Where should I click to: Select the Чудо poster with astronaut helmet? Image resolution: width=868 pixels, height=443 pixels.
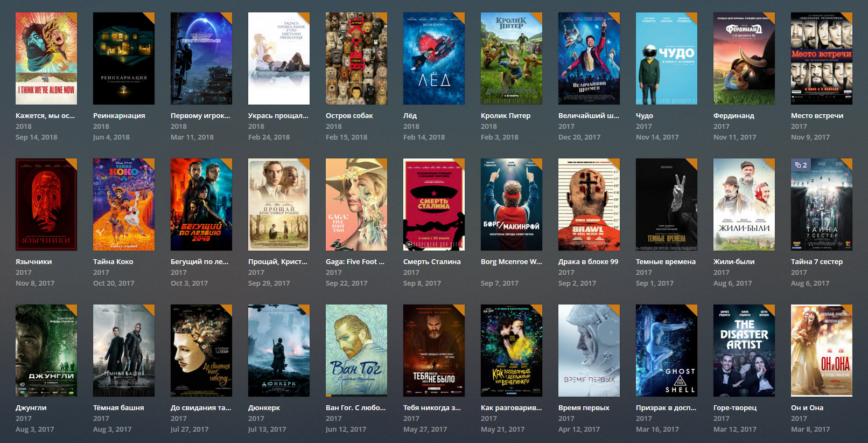pos(666,58)
